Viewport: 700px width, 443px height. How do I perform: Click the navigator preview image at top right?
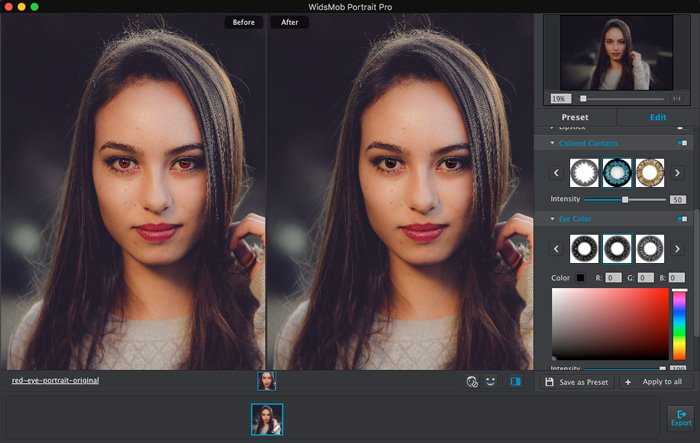point(616,53)
